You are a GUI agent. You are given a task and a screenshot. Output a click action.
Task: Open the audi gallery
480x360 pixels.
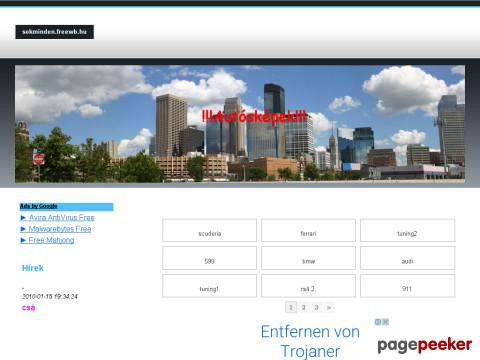[x=407, y=258]
